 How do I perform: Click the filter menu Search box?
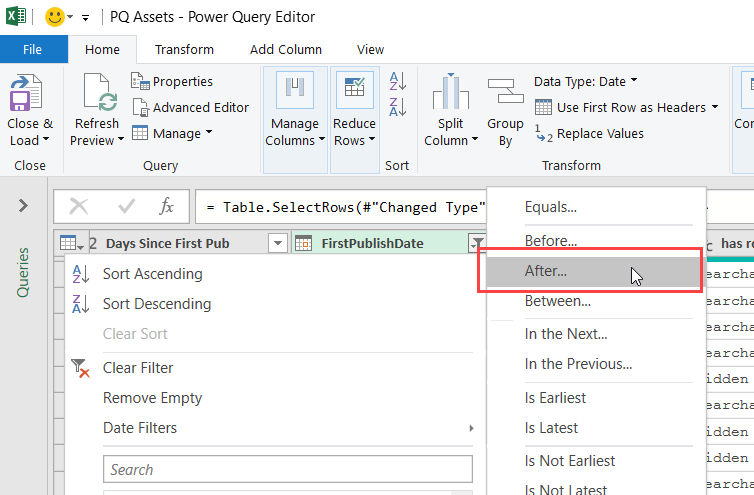288,470
